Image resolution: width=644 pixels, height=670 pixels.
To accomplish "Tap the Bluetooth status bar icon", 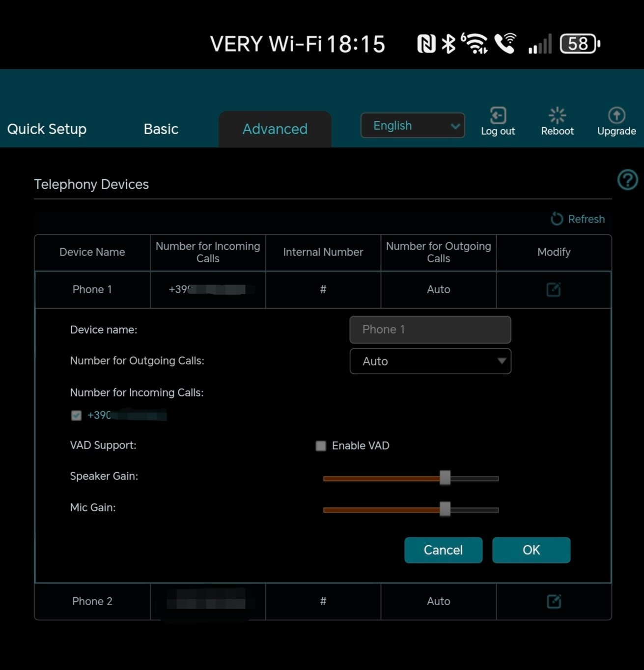I will pyautogui.click(x=448, y=44).
